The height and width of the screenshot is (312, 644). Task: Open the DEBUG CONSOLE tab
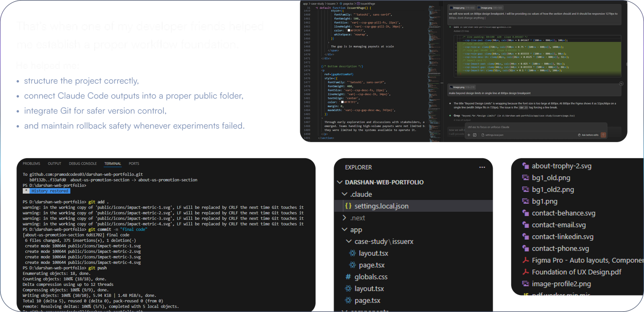point(83,164)
